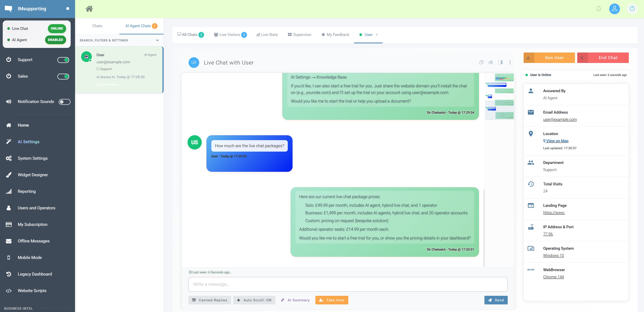This screenshot has width=644, height=312.
Task: Click the Legacy Dashboard history icon
Action: (9, 274)
